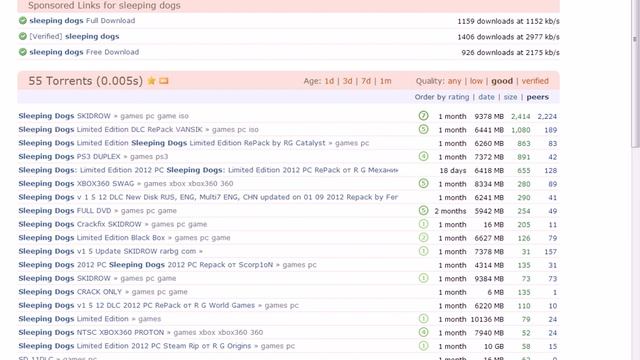Click green checkmark icon beside sleeping dogs Free Download
The image size is (640, 360).
(x=23, y=52)
